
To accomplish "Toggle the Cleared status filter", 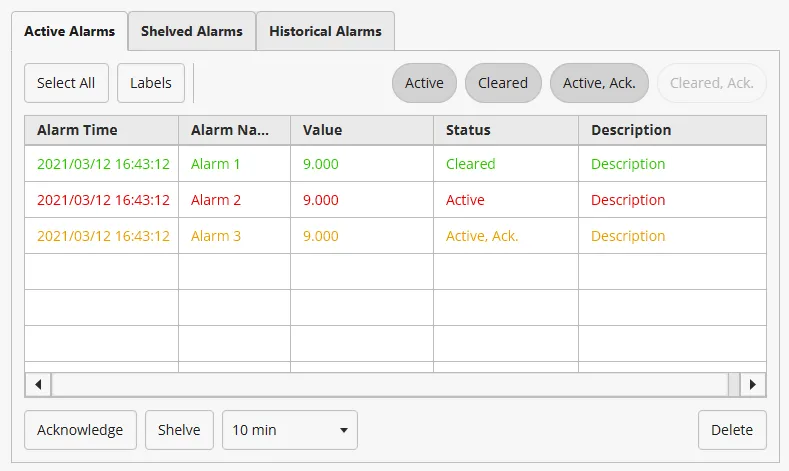I will tap(503, 83).
